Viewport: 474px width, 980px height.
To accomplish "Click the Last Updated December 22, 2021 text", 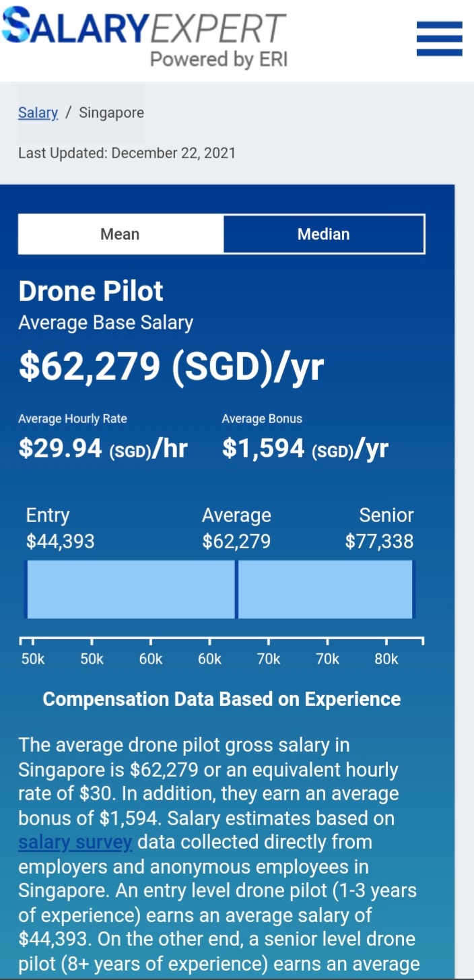I will tap(127, 153).
